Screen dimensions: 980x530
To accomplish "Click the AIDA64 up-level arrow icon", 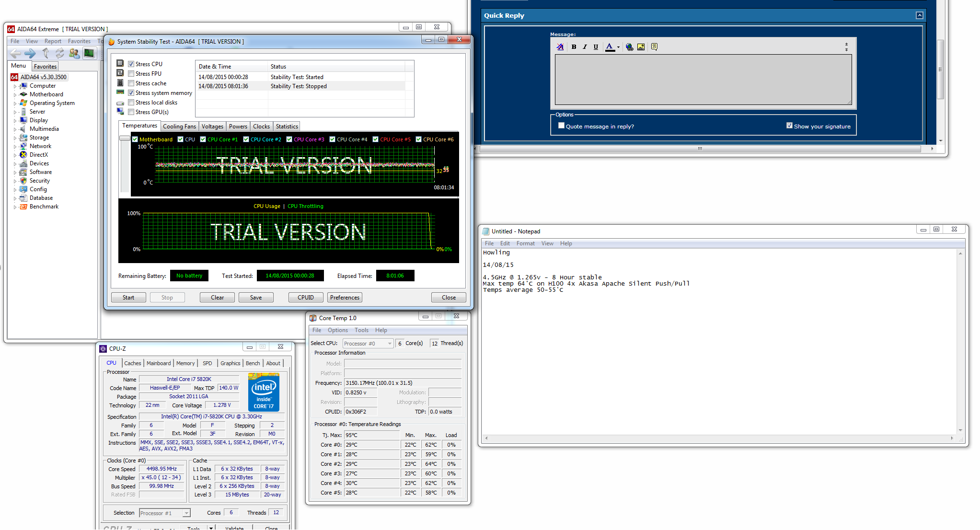I will point(46,53).
